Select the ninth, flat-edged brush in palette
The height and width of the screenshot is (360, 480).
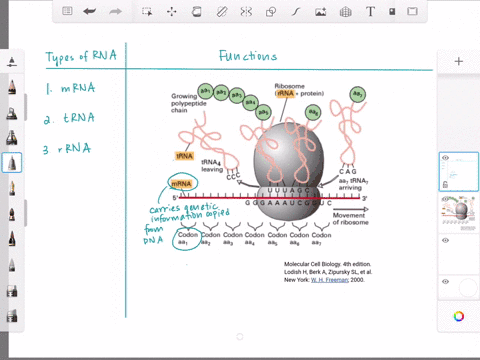(x=12, y=291)
